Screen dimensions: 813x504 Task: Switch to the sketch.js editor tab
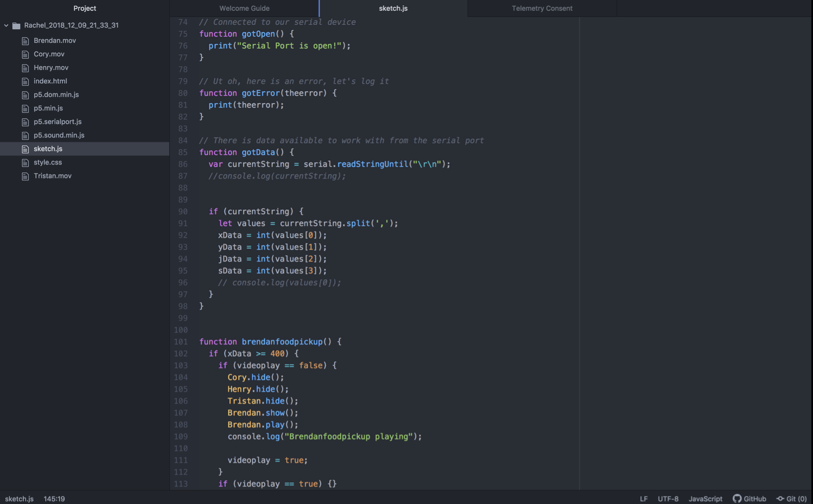pos(393,8)
